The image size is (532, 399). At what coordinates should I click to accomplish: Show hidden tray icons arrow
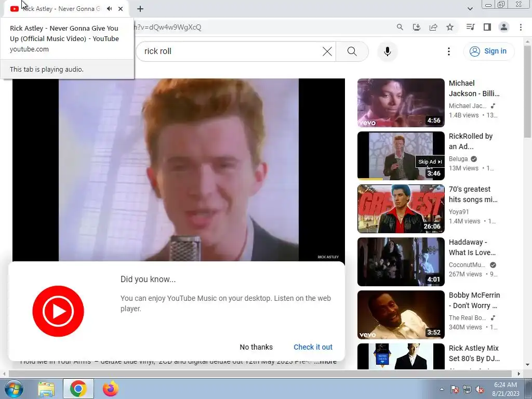442,389
